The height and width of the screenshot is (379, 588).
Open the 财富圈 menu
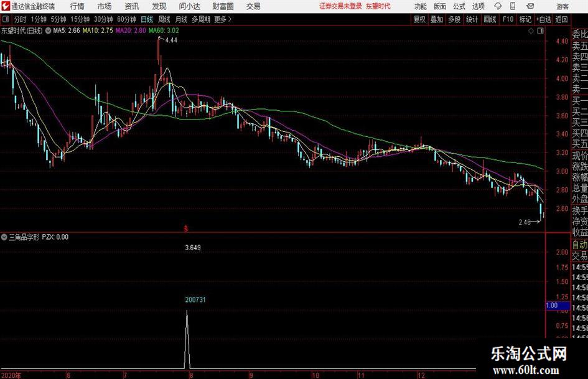(x=223, y=6)
